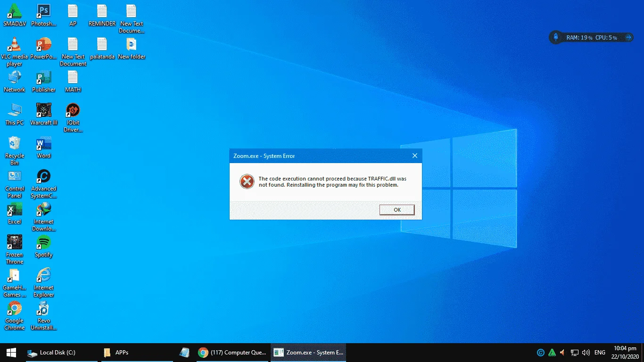Select the New folder icon
The height and width of the screenshot is (362, 644).
tap(132, 48)
